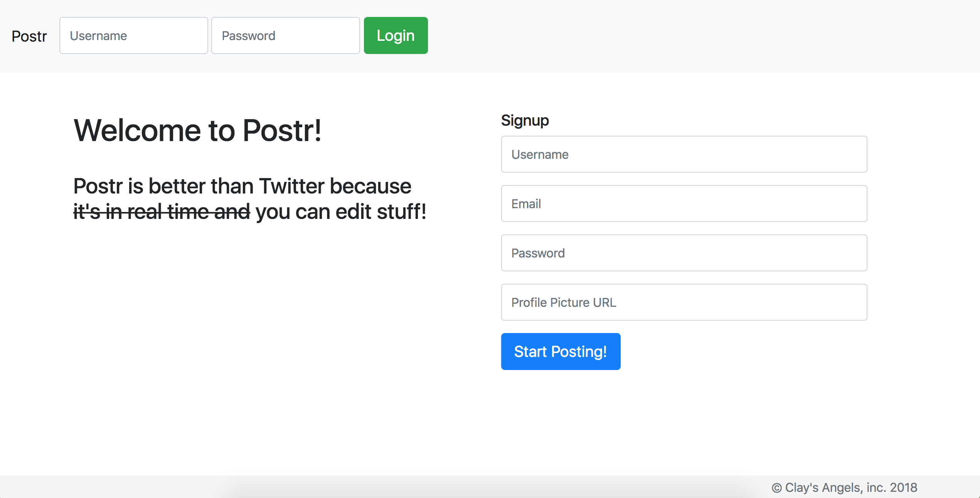Select the Email field in Signup
Viewport: 980px width, 498px height.
(x=684, y=204)
